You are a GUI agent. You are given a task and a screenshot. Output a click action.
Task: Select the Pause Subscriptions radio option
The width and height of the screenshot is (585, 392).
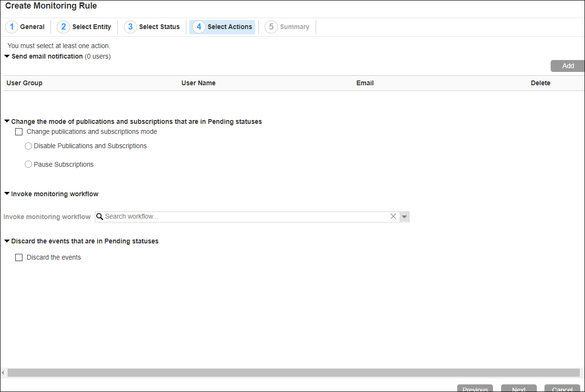[28, 165]
